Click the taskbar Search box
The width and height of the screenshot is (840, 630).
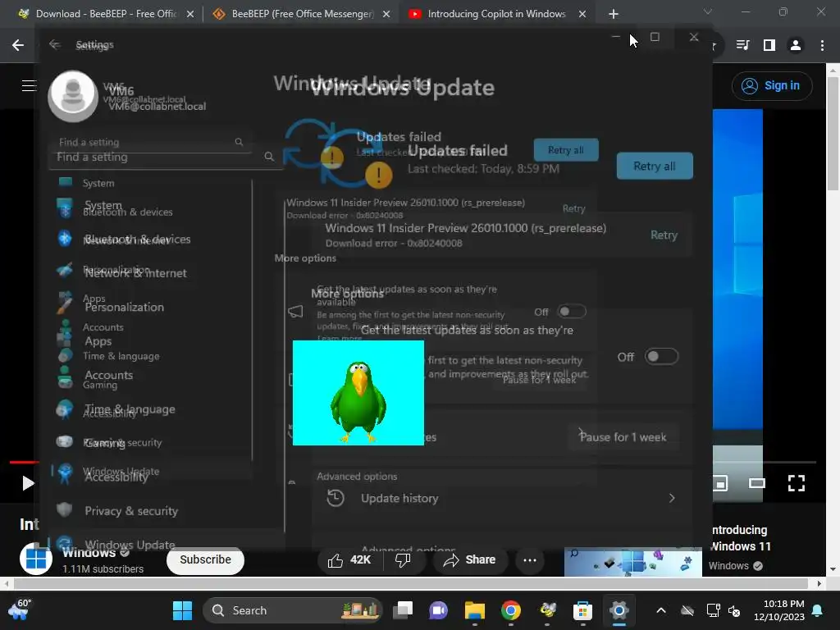(293, 610)
